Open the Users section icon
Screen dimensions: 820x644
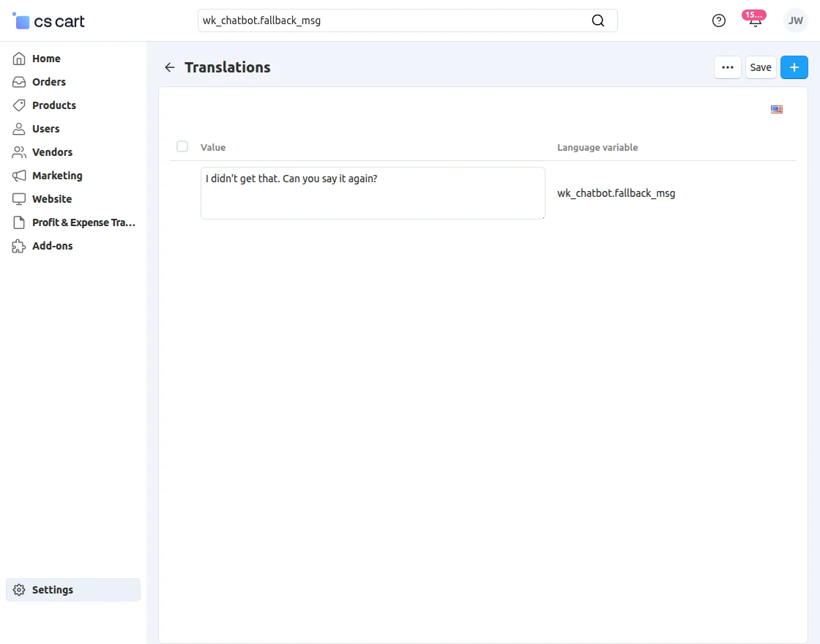coord(18,129)
